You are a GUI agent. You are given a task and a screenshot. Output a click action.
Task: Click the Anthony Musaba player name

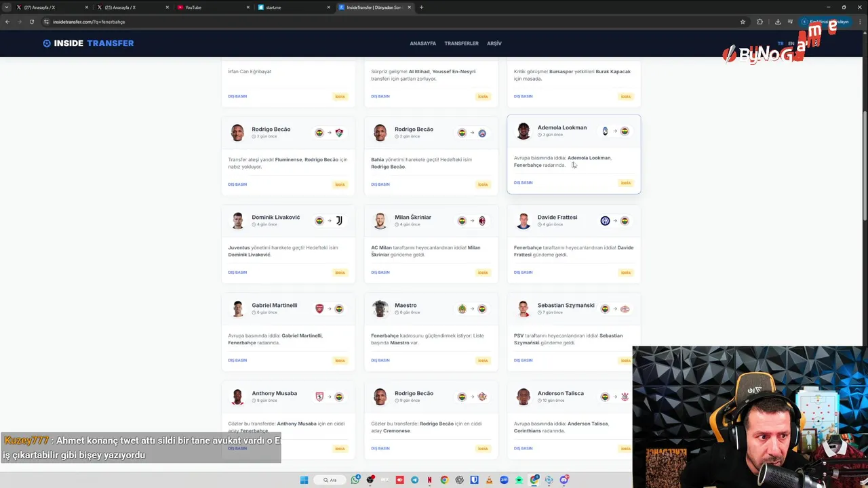coord(275,393)
